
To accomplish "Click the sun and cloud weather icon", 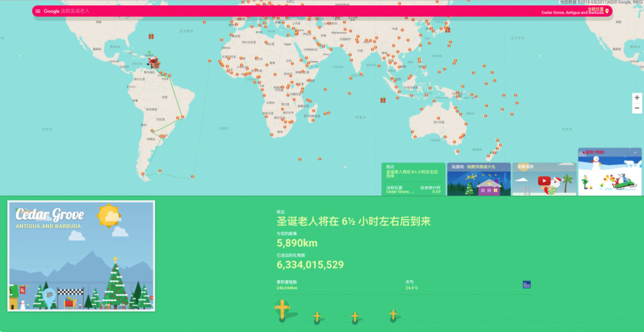I will click(x=109, y=216).
